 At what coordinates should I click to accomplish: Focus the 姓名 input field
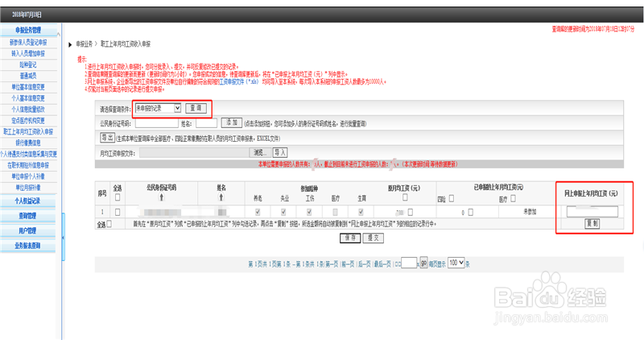pyautogui.click(x=206, y=123)
